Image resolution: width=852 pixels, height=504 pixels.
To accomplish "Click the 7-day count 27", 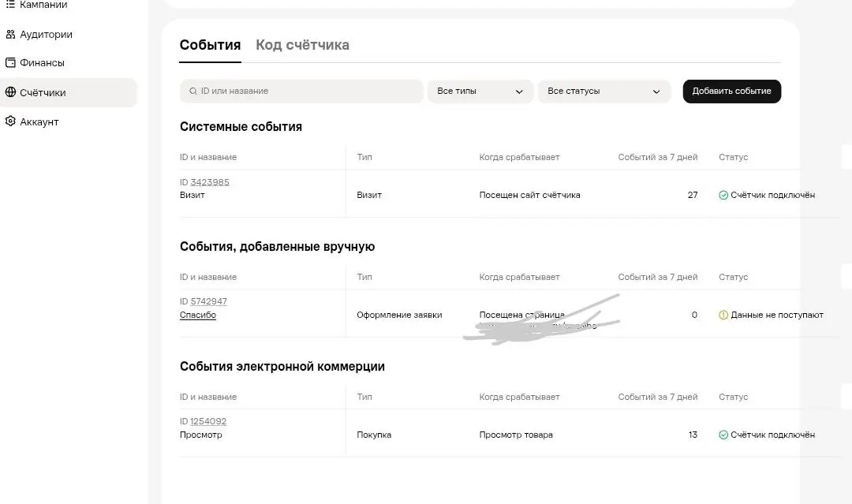I will click(693, 195).
